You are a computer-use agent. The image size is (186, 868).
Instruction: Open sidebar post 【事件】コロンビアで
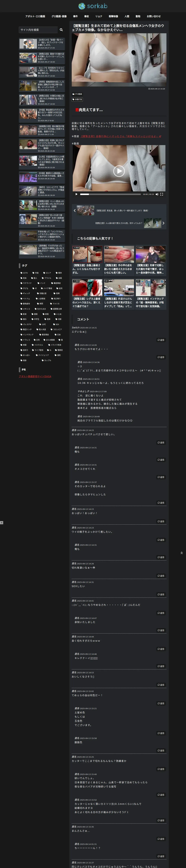coord(42,191)
